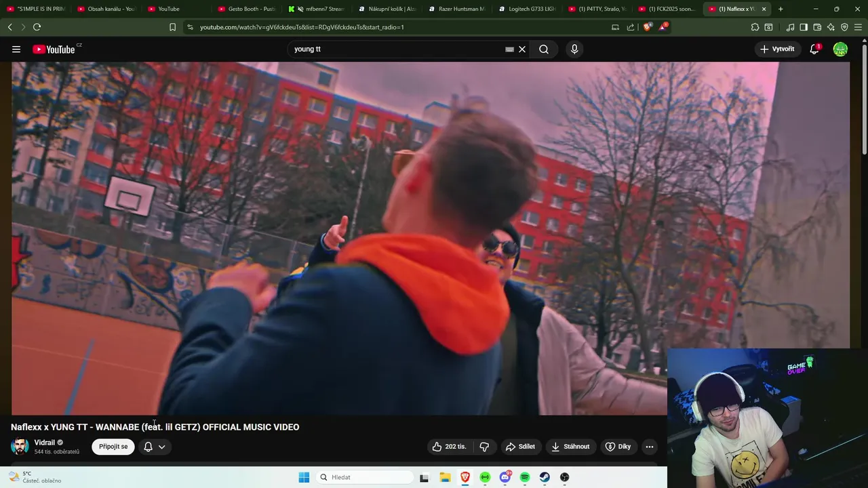
Task: Open the account avatar menu
Action: coord(840,49)
